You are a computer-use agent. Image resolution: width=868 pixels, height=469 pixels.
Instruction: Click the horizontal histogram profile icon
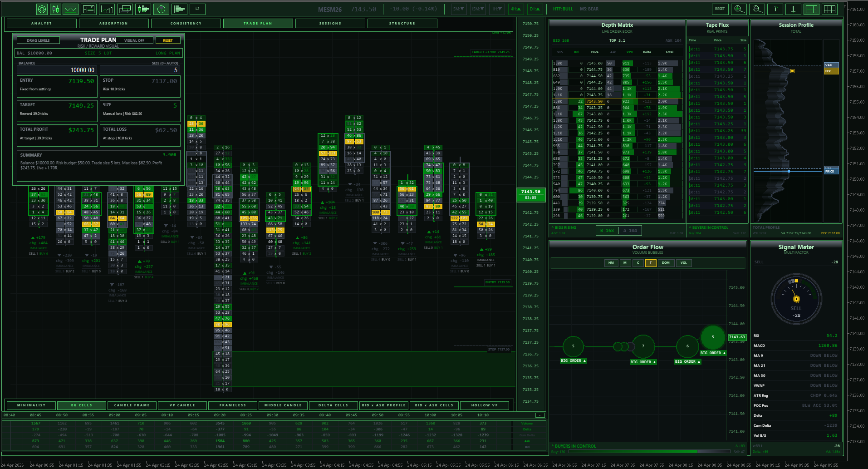tap(179, 9)
